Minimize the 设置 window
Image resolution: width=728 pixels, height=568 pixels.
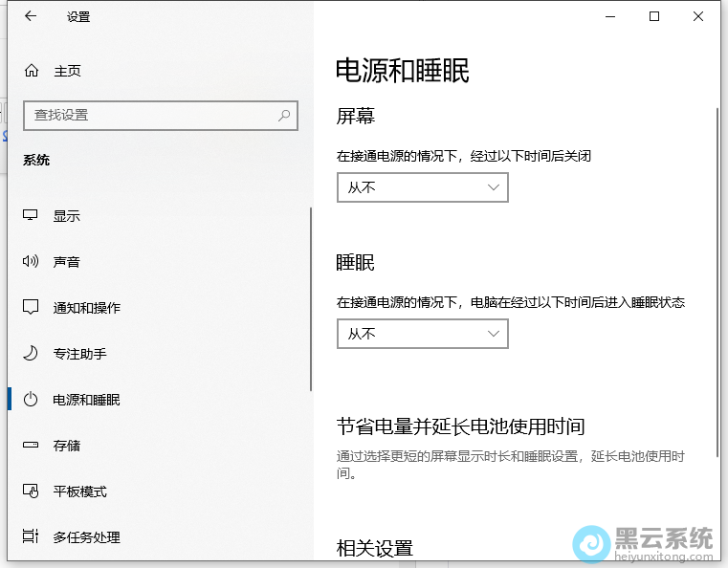[x=610, y=16]
